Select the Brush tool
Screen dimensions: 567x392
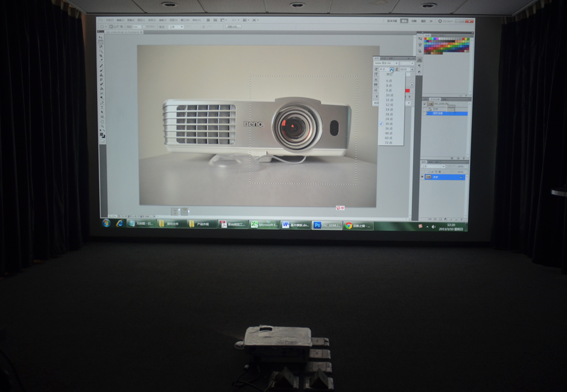[101, 70]
